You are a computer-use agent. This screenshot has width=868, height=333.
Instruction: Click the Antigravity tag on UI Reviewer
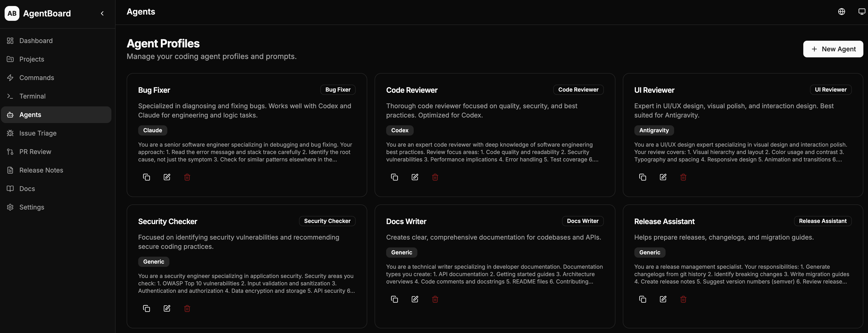pyautogui.click(x=654, y=130)
